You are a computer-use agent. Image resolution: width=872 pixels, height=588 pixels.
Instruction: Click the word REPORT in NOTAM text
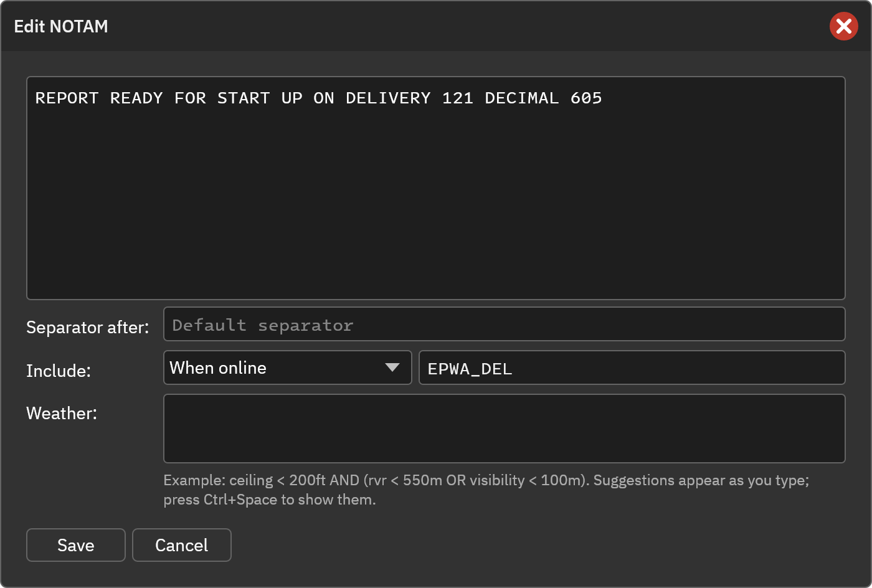point(67,98)
